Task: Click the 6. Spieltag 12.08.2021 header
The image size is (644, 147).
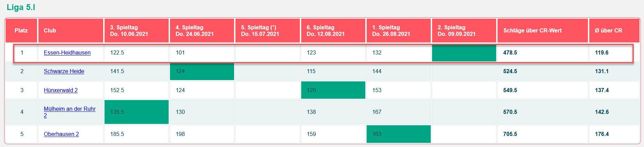Action: click(x=325, y=31)
